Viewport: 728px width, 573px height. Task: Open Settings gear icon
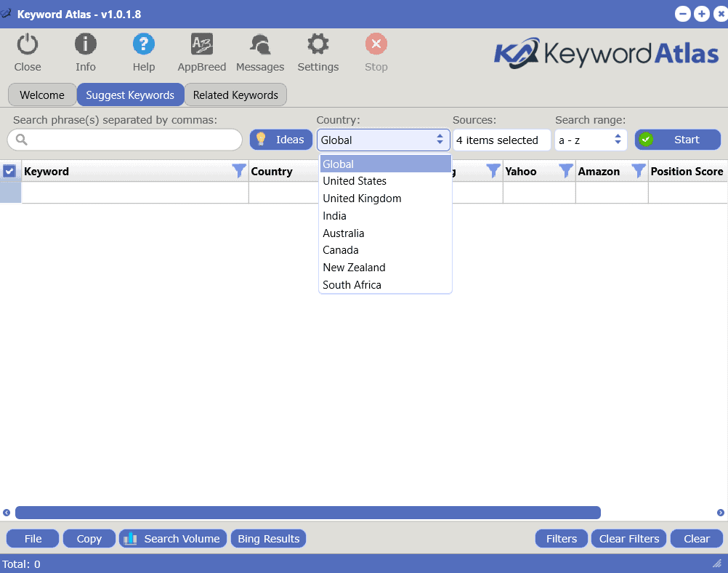click(x=318, y=45)
